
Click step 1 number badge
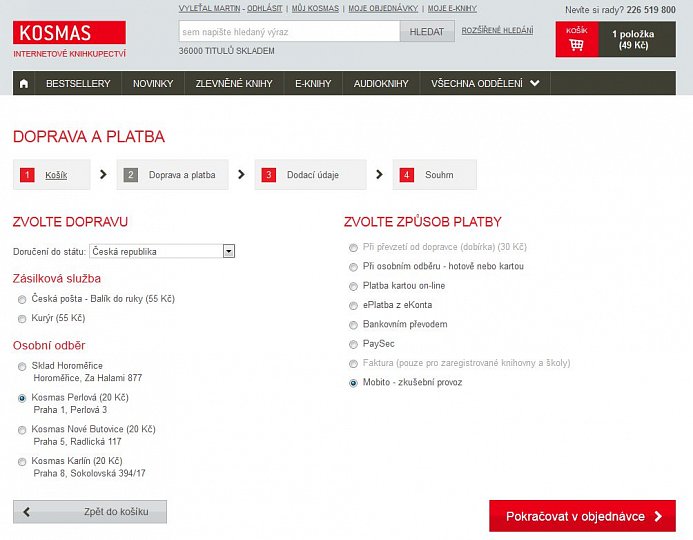pos(27,175)
